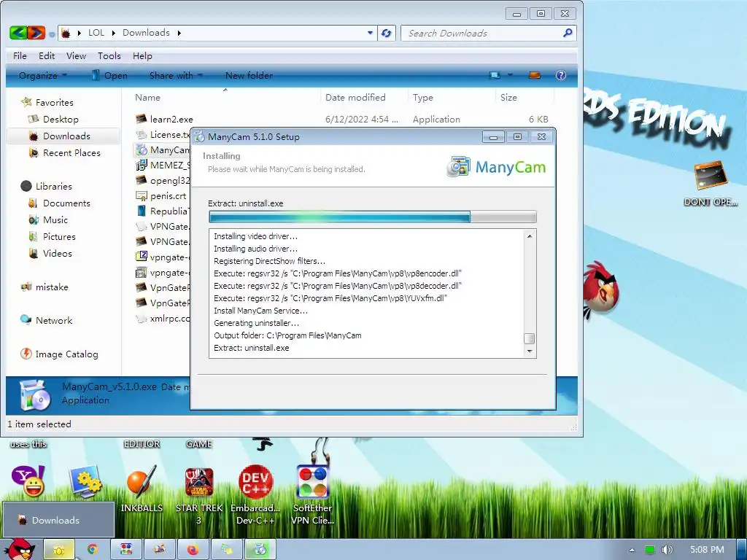
Task: Expand the Share with dropdown
Action: click(x=176, y=75)
